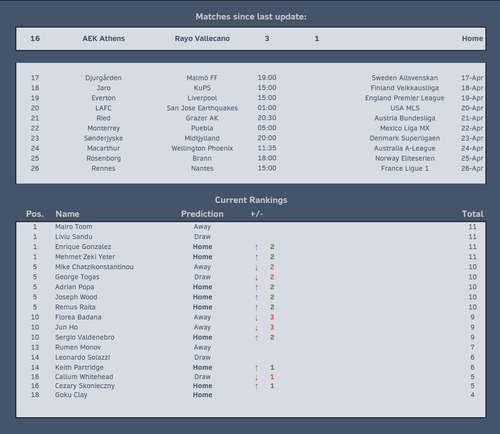Viewport: 500px width, 434px height.
Task: Click Jaro in fixture 18
Action: [103, 88]
